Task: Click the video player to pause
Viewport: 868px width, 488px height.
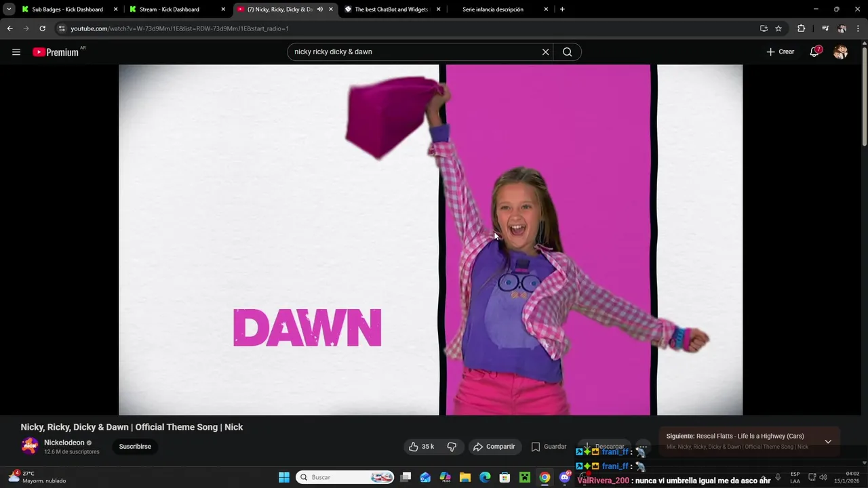Action: (x=431, y=240)
